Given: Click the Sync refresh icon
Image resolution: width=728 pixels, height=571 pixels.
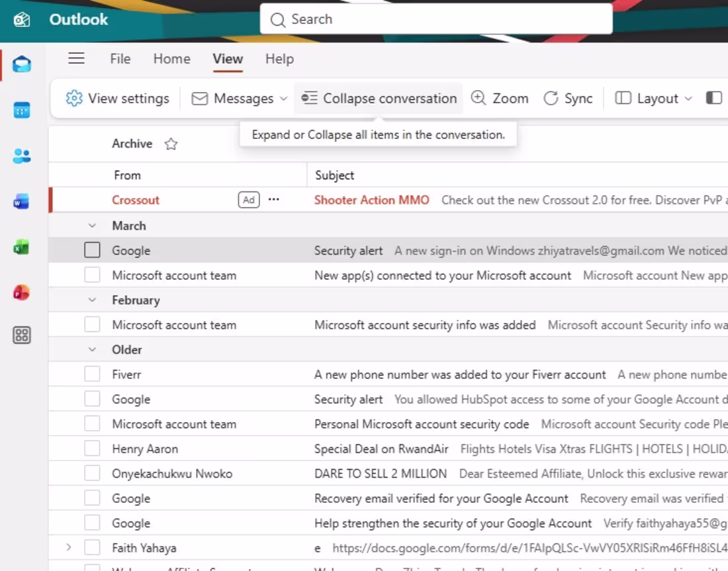Looking at the screenshot, I should click(551, 98).
